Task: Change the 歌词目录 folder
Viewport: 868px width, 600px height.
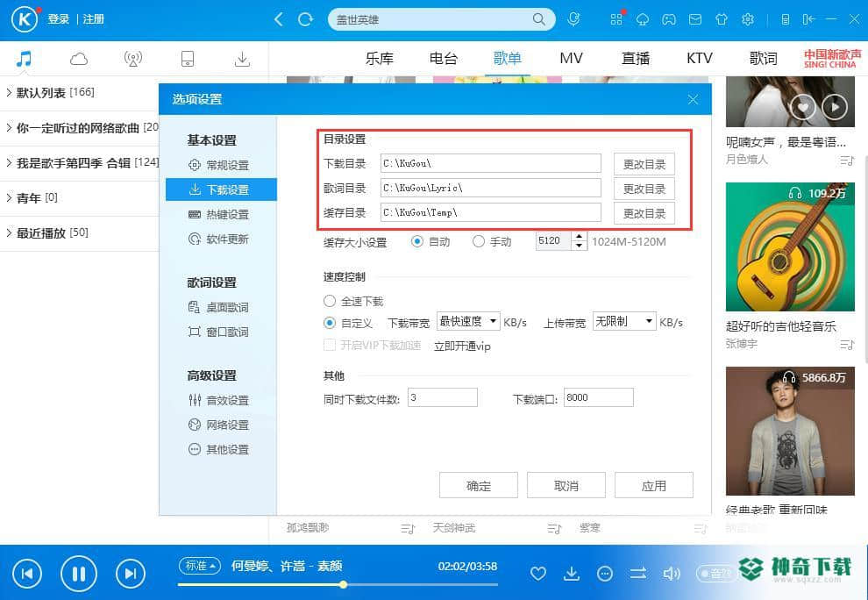Action: coord(644,189)
